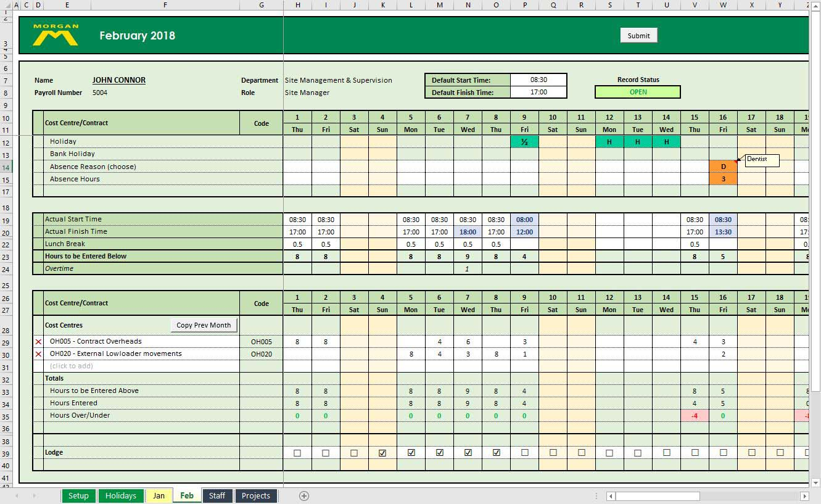This screenshot has width=821, height=504.
Task: Uncheck the Lodge checkbox for day 4
Action: click(382, 453)
